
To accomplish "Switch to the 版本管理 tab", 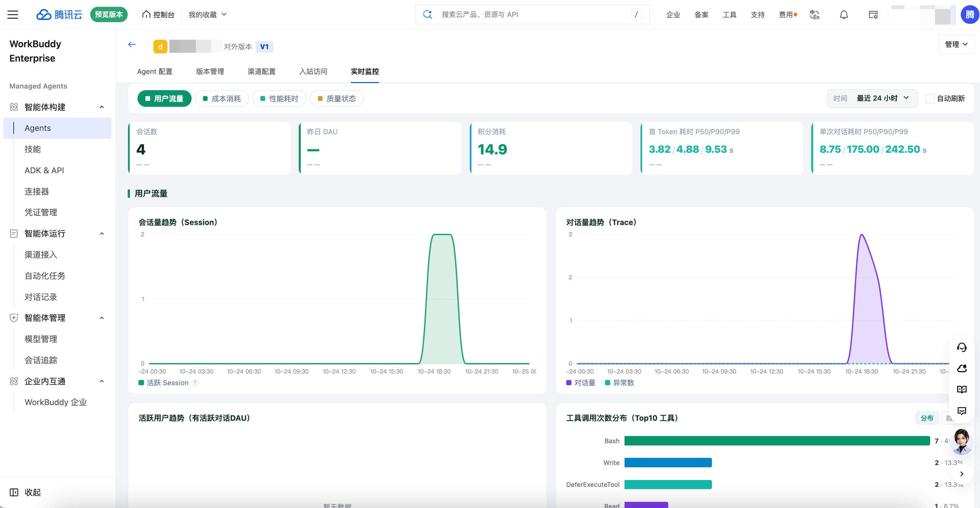I will pos(210,71).
